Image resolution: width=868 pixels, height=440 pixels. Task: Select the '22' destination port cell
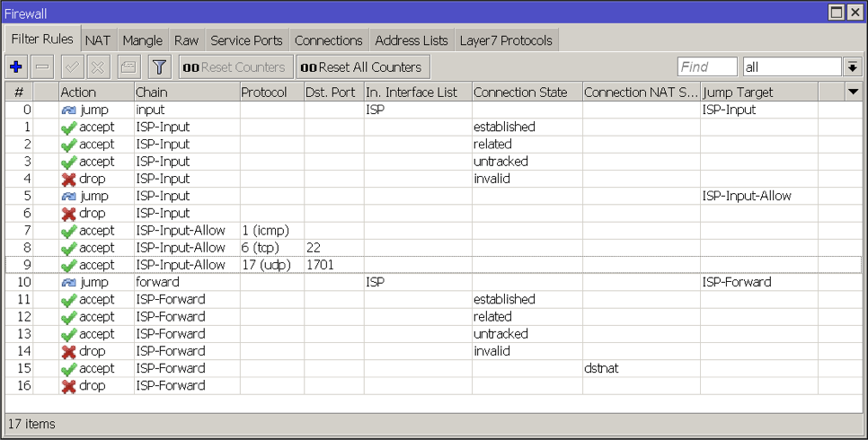coord(314,248)
